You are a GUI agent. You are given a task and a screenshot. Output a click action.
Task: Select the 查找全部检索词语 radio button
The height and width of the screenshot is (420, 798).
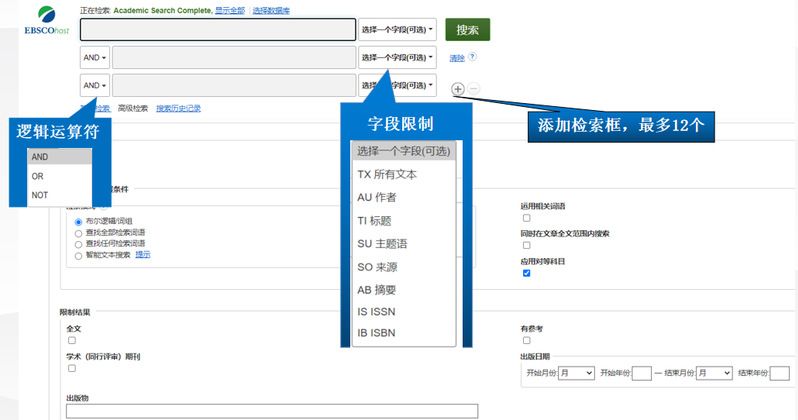[79, 232]
